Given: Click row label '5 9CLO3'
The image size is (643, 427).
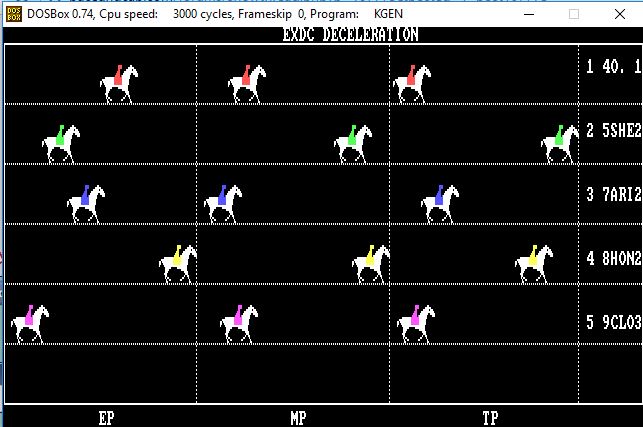Looking at the screenshot, I should 613,322.
